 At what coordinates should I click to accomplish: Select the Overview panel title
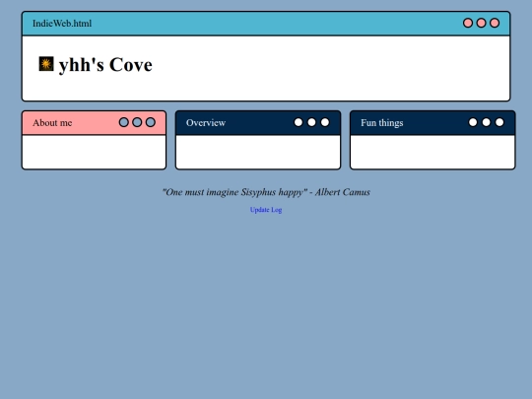click(206, 123)
